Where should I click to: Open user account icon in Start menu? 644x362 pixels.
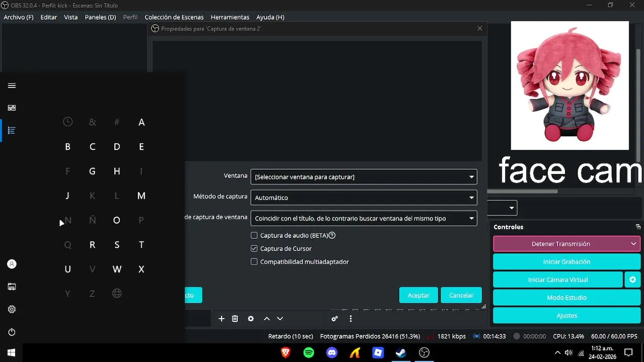point(12,264)
